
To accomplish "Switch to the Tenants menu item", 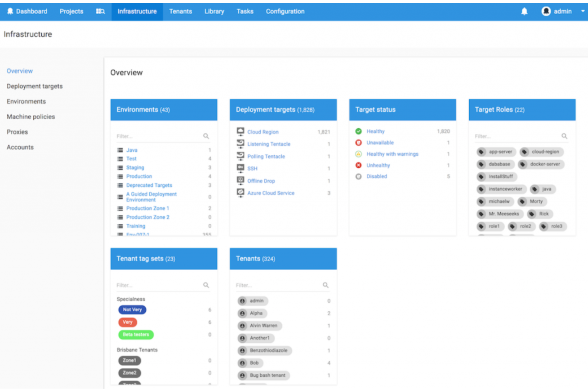I will tap(181, 11).
